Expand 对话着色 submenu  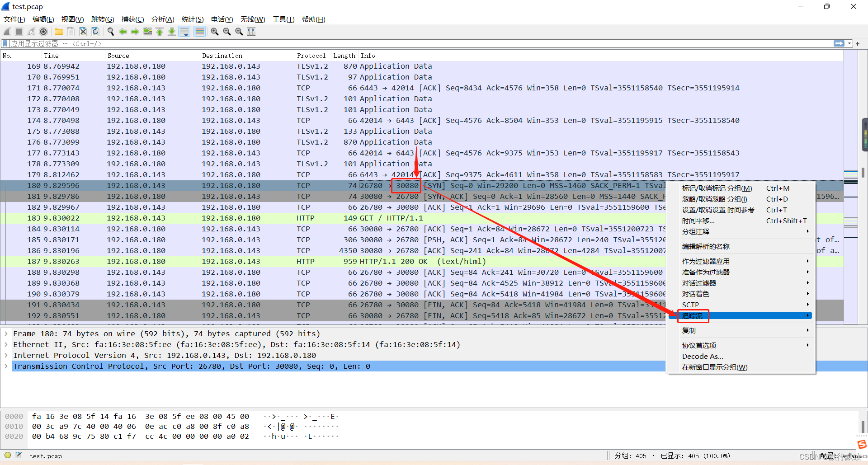741,294
